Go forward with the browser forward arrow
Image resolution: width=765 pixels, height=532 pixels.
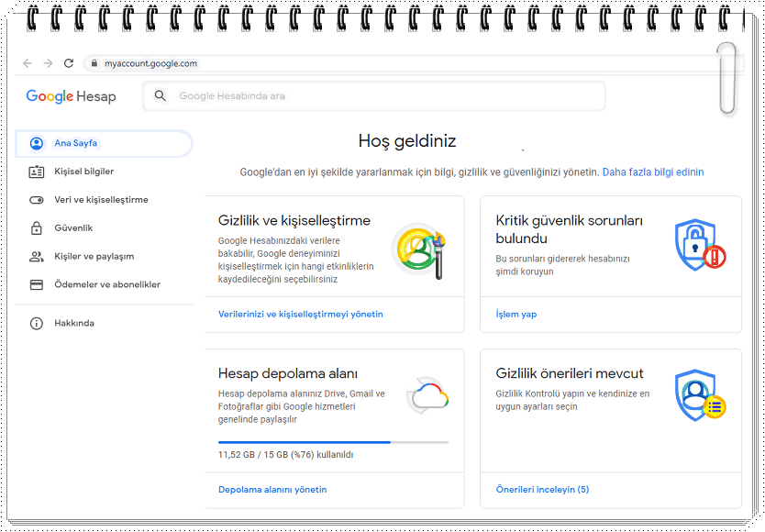click(x=48, y=63)
